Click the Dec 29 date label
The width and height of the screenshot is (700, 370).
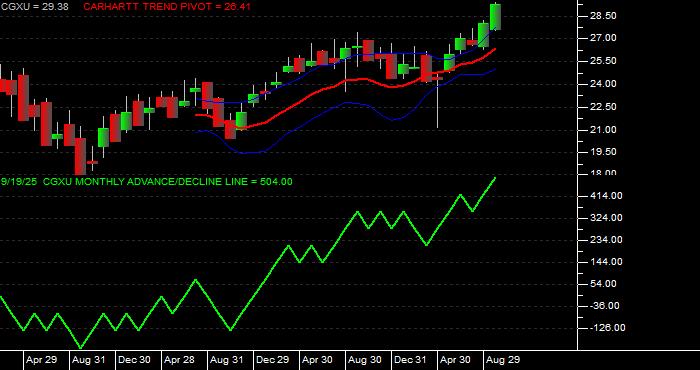click(273, 360)
